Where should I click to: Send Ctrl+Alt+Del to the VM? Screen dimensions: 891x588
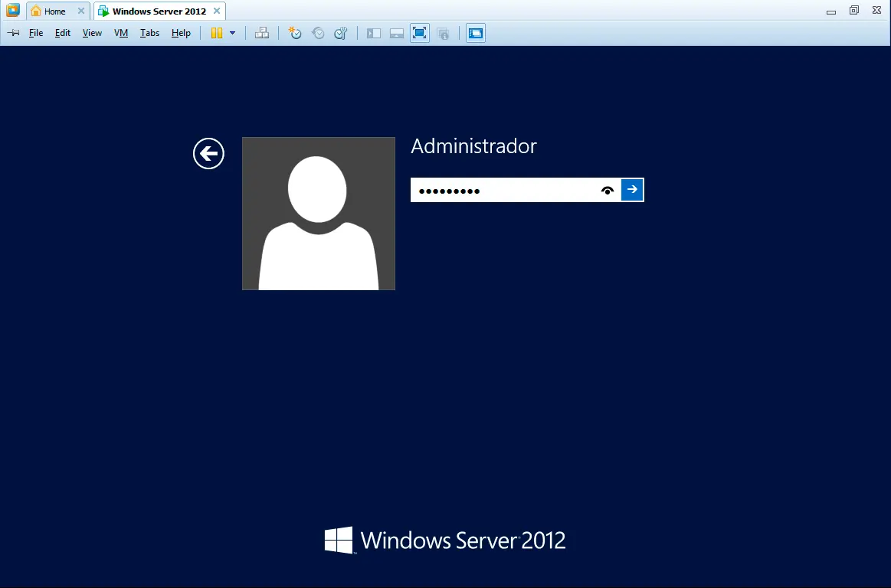click(262, 33)
